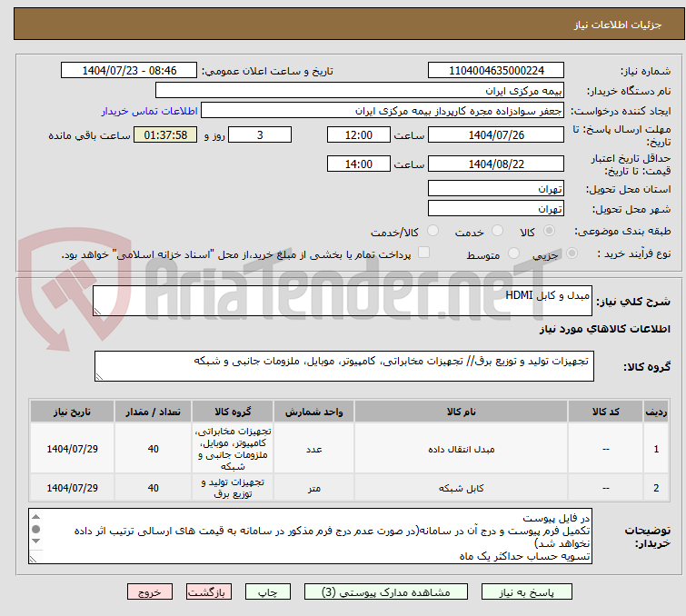Select the جزیی purchase type radio

tap(572, 253)
